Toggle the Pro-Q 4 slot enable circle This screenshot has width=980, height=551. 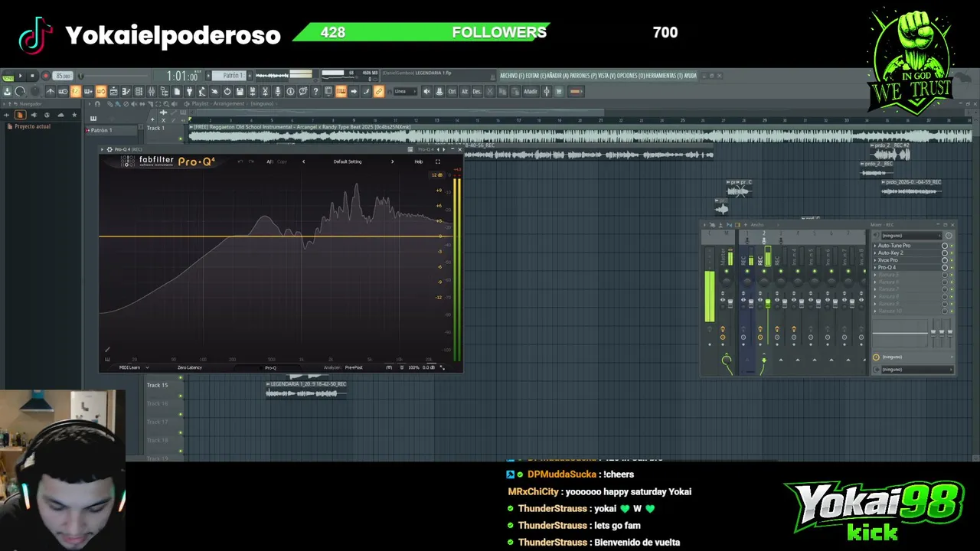945,267
